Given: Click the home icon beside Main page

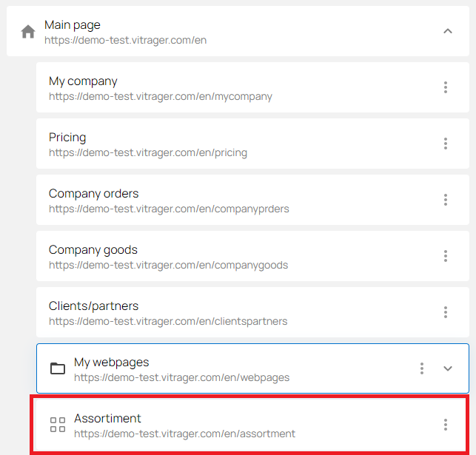Looking at the screenshot, I should click(28, 32).
